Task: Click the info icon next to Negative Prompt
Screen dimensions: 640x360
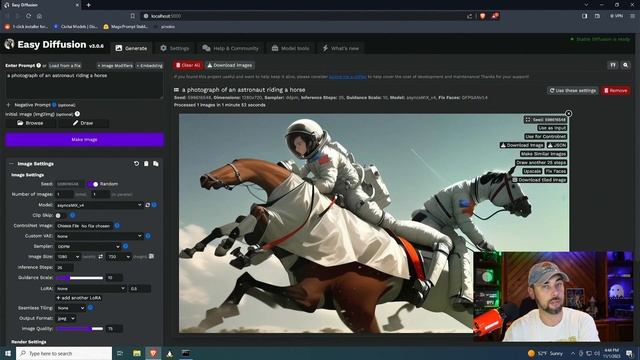Action: [x=54, y=105]
